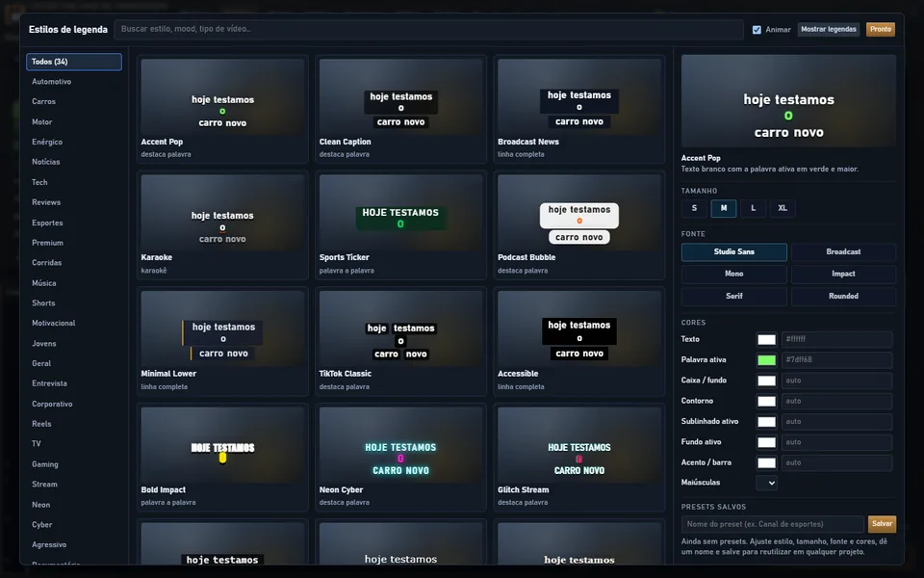This screenshot has height=578, width=924.
Task: Choose the TikTok Classic style card
Action: (x=400, y=341)
